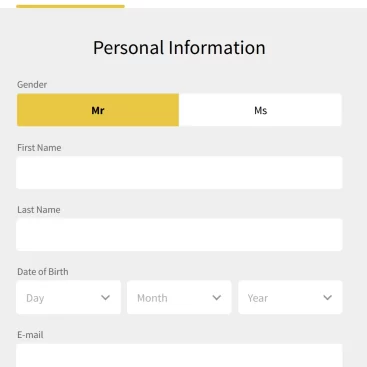
Task: Click the Last Name label
Action: point(39,210)
